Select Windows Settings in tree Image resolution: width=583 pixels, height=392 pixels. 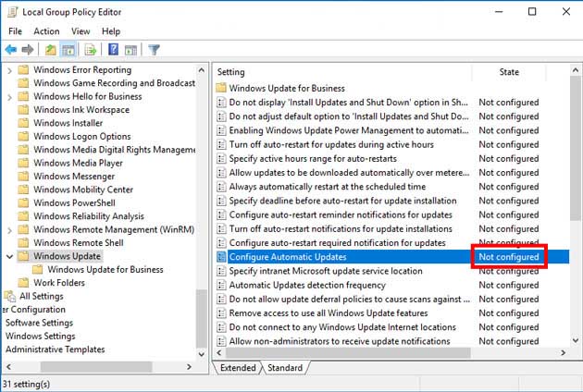40,336
